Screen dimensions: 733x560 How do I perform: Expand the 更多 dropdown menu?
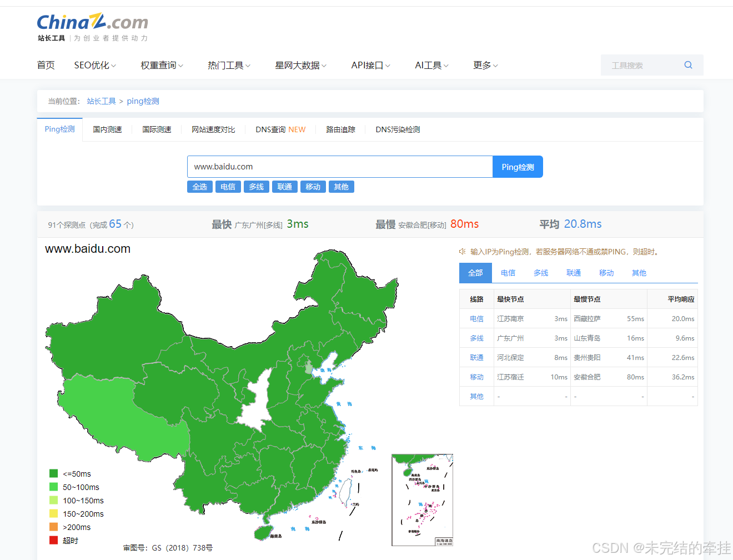point(485,66)
